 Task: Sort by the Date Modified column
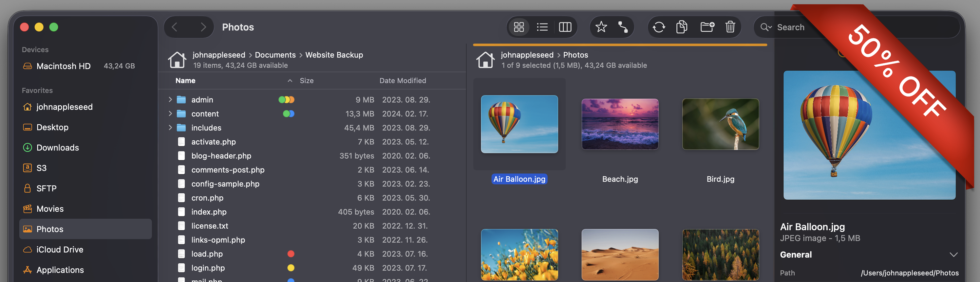point(403,80)
